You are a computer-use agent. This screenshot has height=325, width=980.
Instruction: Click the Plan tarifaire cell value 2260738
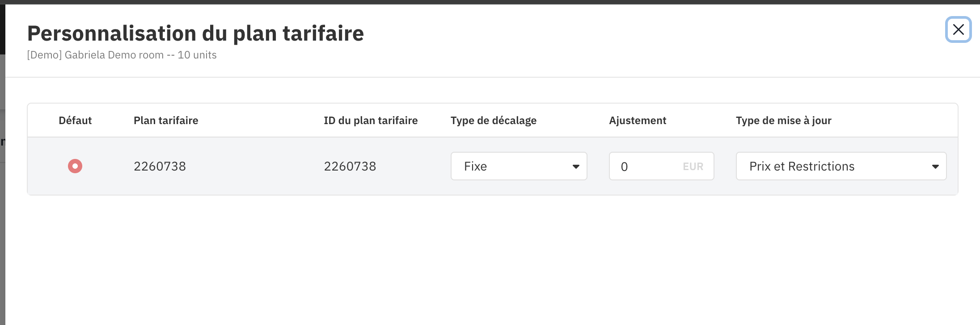coord(160,167)
